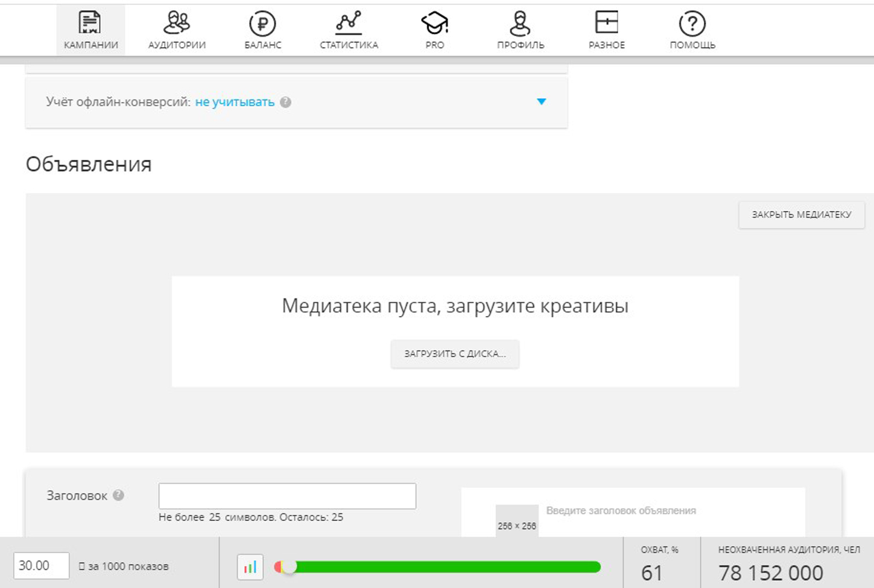The height and width of the screenshot is (588, 874).
Task: Click the 256 × 256 image placeholder
Action: (x=517, y=521)
